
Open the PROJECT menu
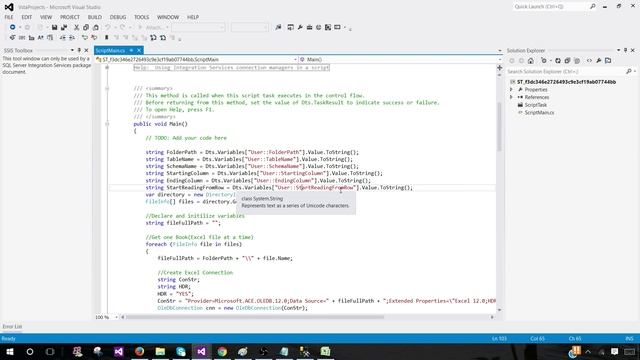(70, 17)
